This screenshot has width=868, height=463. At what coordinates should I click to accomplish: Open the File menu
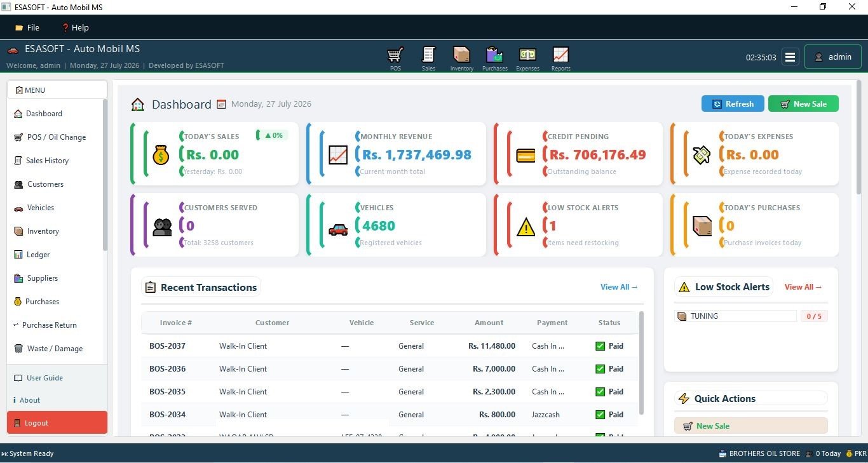click(x=27, y=27)
